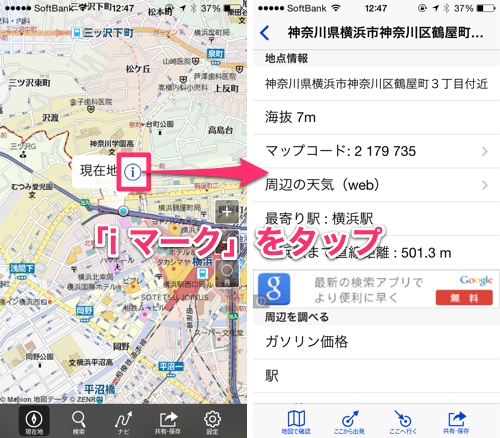Tap the blue current location dot on map
Screen dimensions: 500x438
[x=124, y=211]
